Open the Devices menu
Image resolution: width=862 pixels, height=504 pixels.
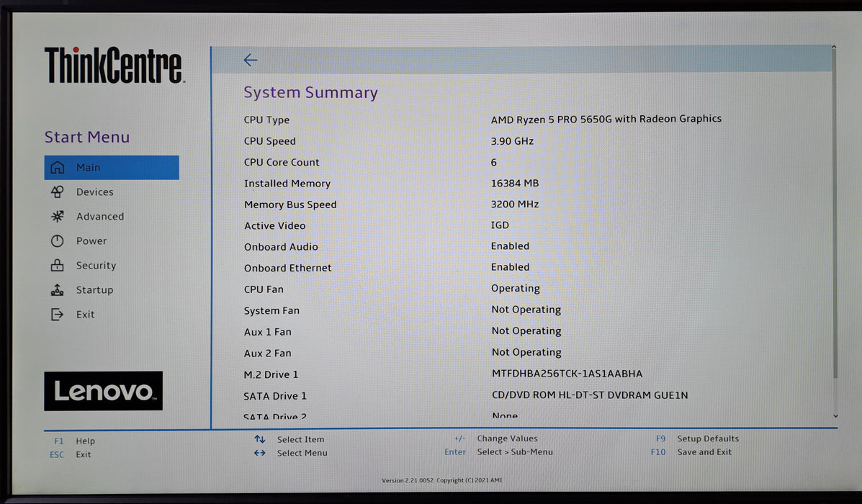pyautogui.click(x=94, y=192)
